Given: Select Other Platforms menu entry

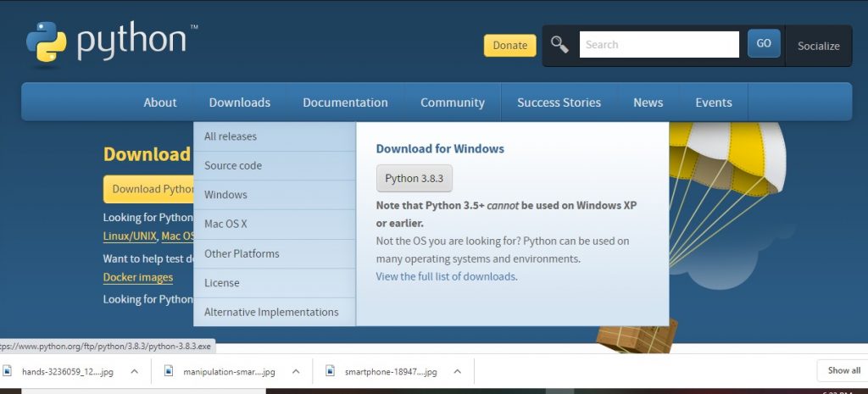Looking at the screenshot, I should (275, 253).
